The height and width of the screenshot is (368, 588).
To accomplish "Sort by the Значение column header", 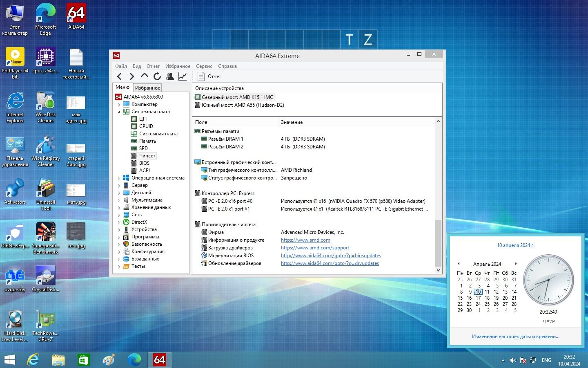I will click(355, 122).
